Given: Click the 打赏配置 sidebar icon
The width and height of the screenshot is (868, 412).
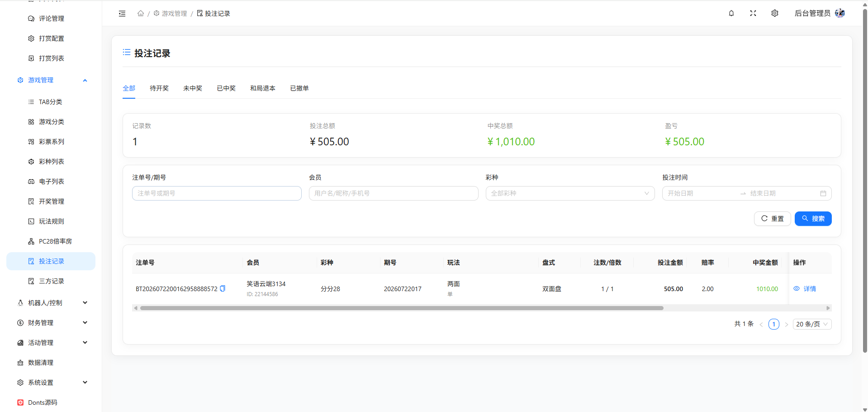Looking at the screenshot, I should tap(31, 38).
